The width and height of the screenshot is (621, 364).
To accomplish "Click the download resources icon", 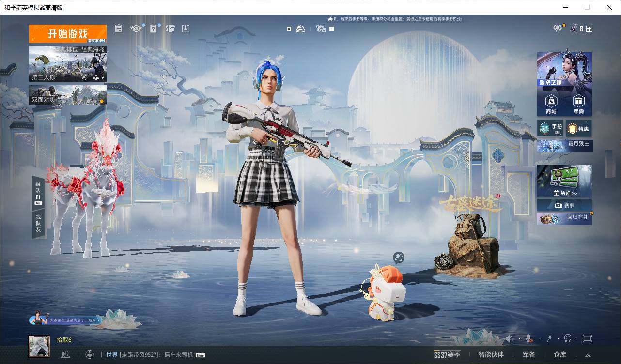I will coord(186,29).
